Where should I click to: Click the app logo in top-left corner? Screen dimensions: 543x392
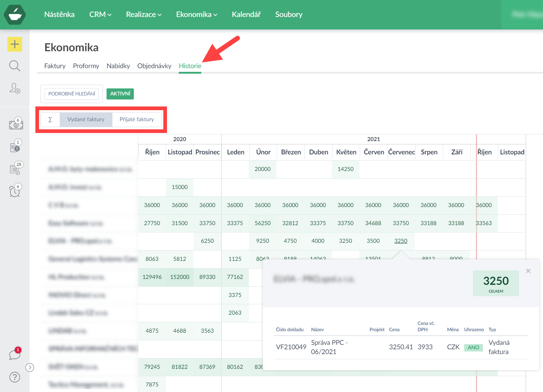[15, 15]
